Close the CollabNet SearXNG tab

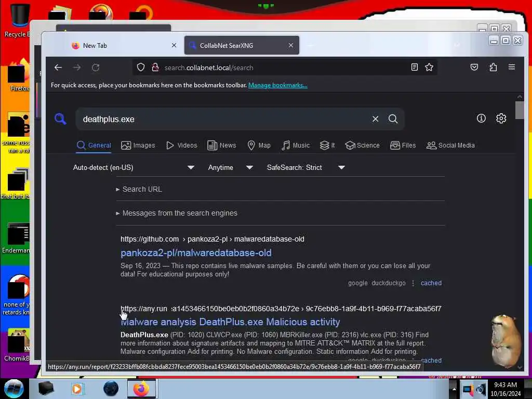pyautogui.click(x=291, y=45)
